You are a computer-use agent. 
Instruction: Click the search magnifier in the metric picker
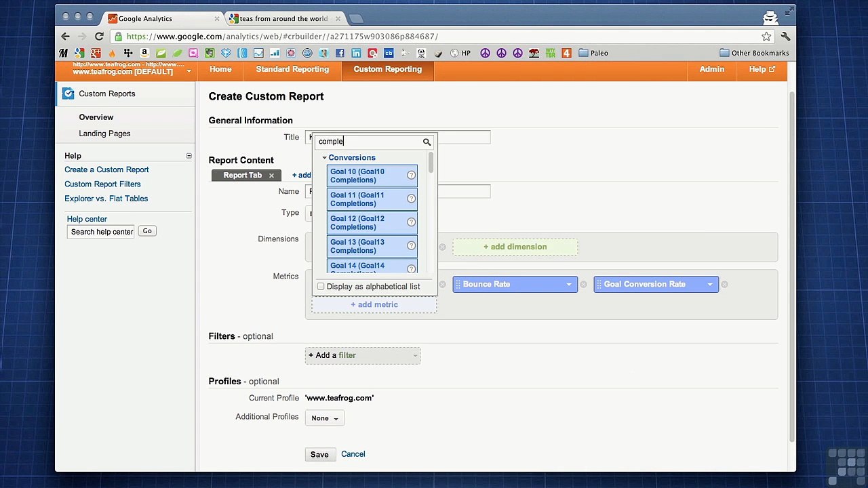click(427, 142)
